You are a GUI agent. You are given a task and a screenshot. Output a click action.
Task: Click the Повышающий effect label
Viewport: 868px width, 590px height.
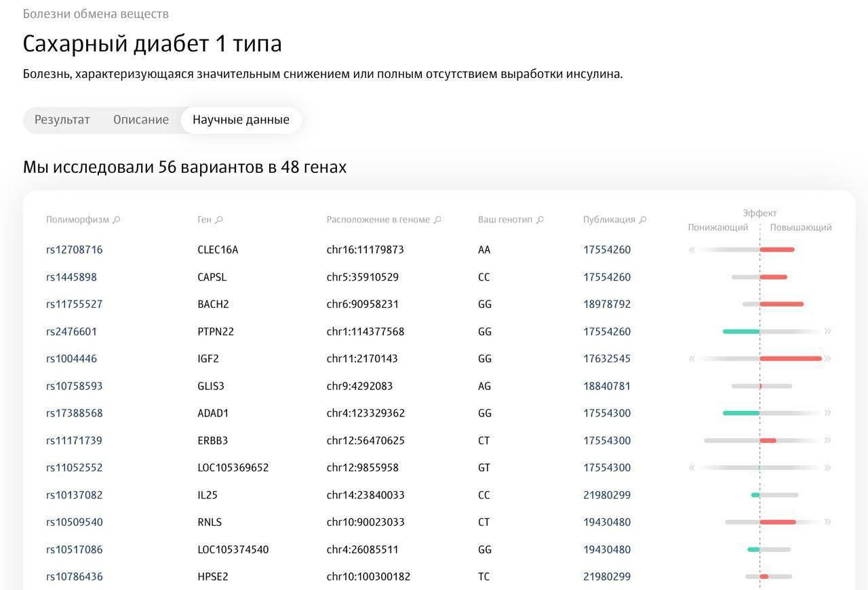click(x=801, y=228)
